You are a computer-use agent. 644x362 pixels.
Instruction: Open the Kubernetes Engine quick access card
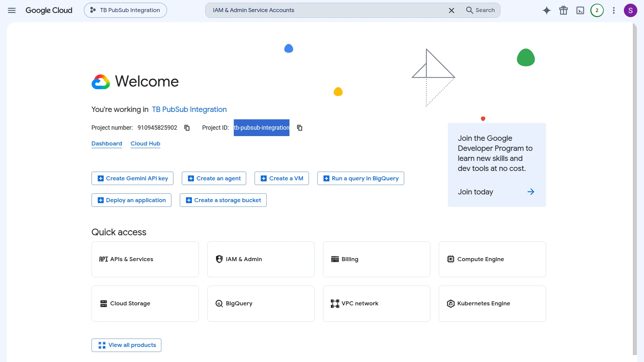tap(492, 304)
